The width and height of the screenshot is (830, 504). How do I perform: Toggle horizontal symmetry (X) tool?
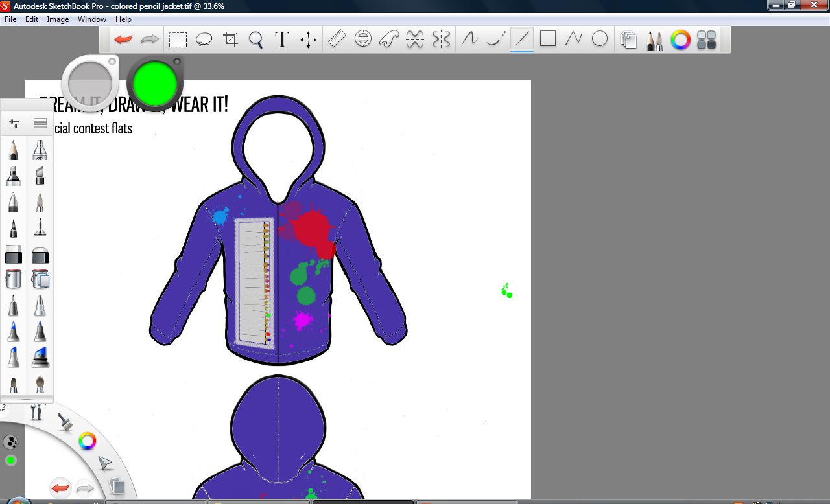click(x=415, y=40)
